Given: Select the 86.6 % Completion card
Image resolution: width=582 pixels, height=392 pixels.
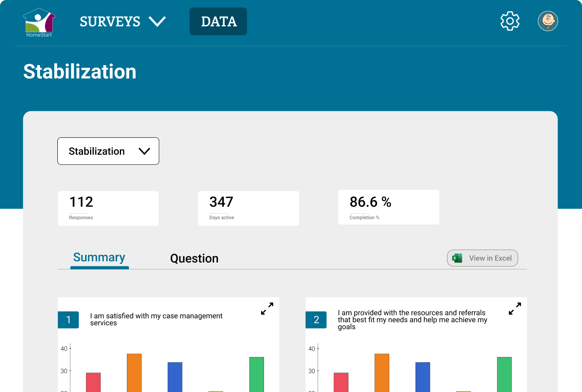Looking at the screenshot, I should point(389,207).
